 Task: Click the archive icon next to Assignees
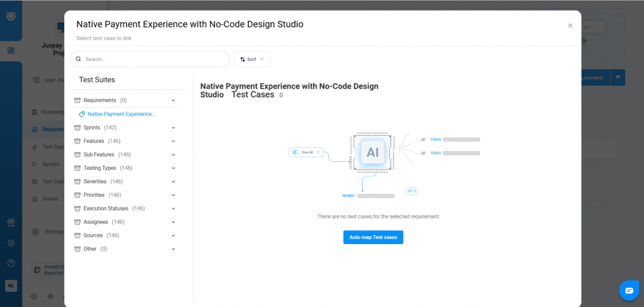pos(77,222)
